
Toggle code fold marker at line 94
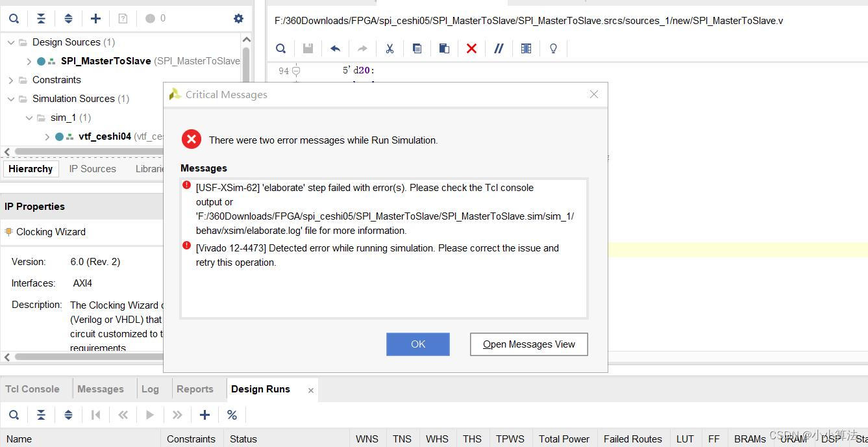pos(296,71)
